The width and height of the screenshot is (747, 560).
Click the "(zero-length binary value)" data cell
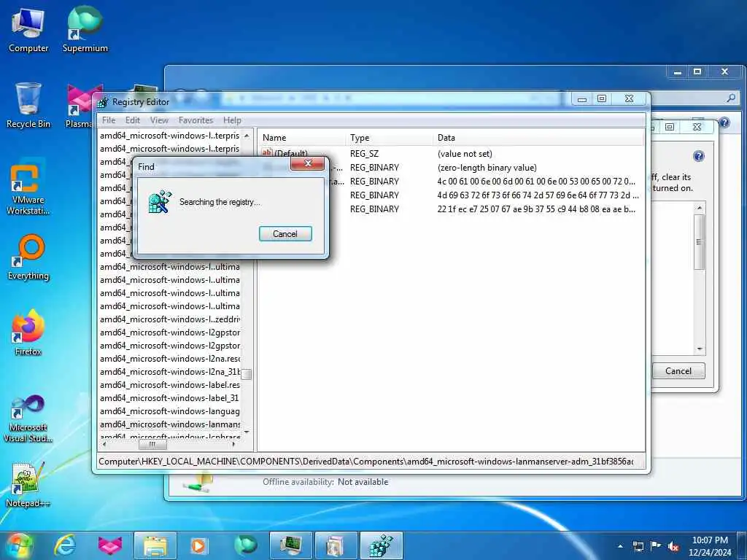[487, 168]
